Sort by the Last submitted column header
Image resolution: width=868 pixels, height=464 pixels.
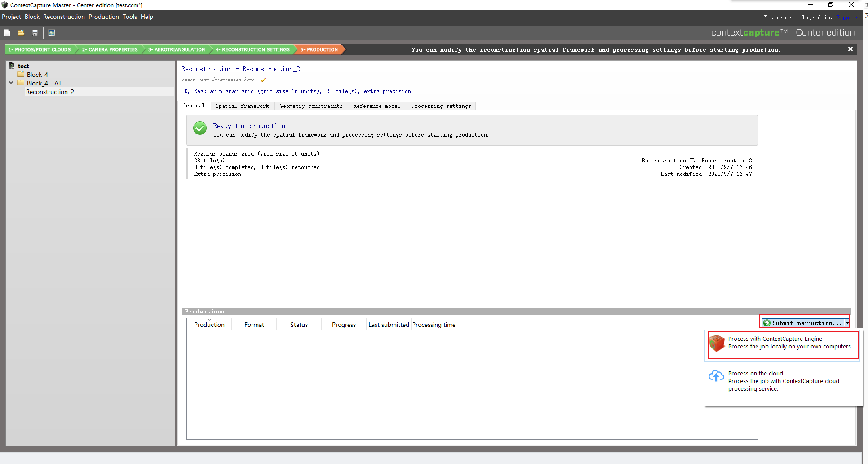(389, 325)
